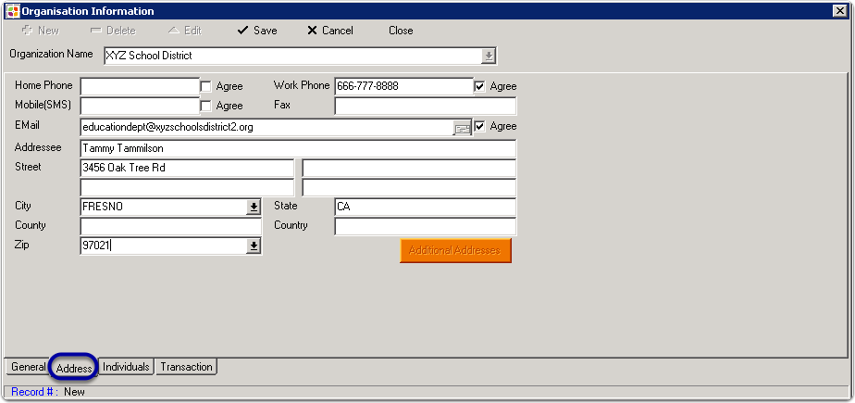The width and height of the screenshot is (855, 403).
Task: Click the New record toolbar button
Action: point(40,31)
